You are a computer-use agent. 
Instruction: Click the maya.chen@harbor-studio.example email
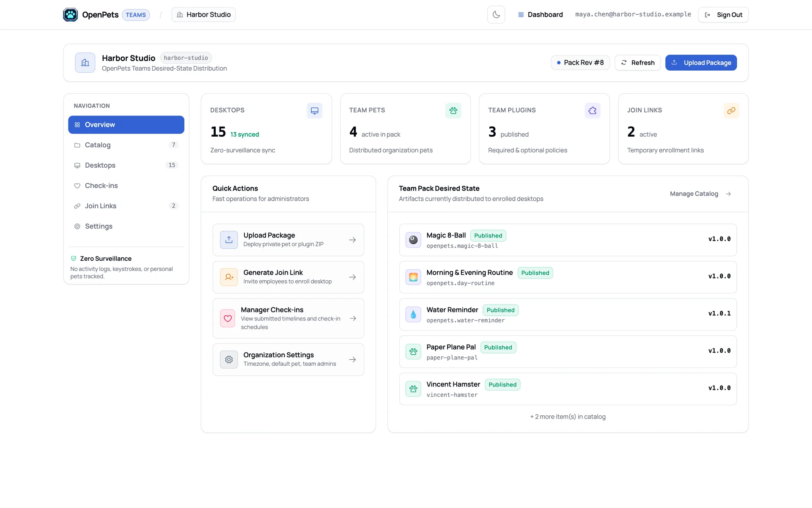(633, 14)
